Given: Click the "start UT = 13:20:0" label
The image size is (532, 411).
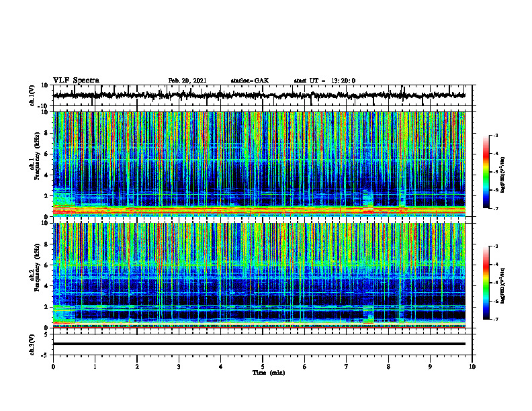Looking at the screenshot, I should click(324, 81).
